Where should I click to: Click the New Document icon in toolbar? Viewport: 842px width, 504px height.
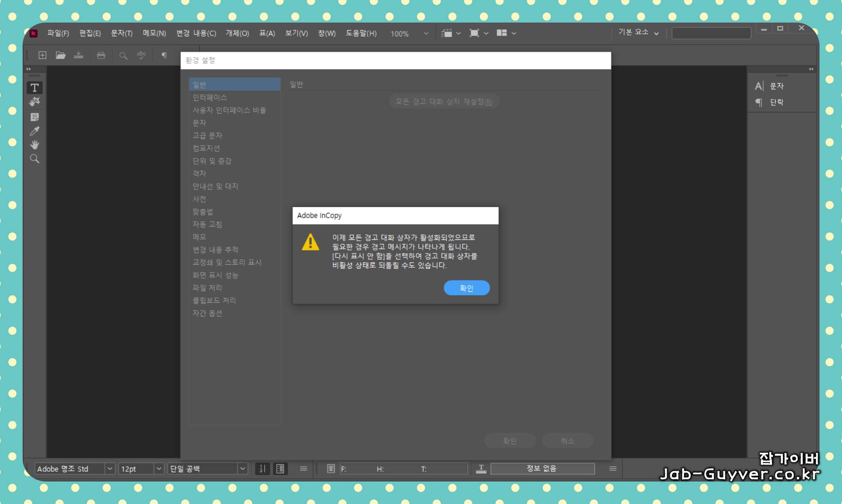(x=42, y=55)
